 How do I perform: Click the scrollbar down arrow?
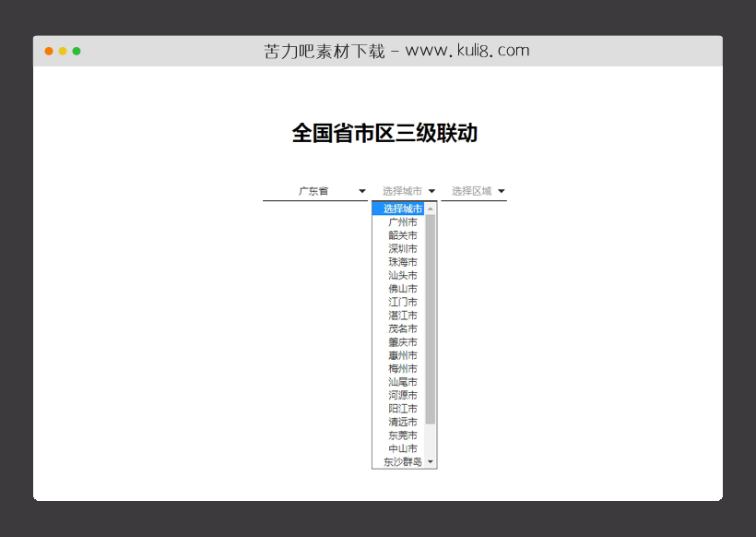click(x=431, y=461)
